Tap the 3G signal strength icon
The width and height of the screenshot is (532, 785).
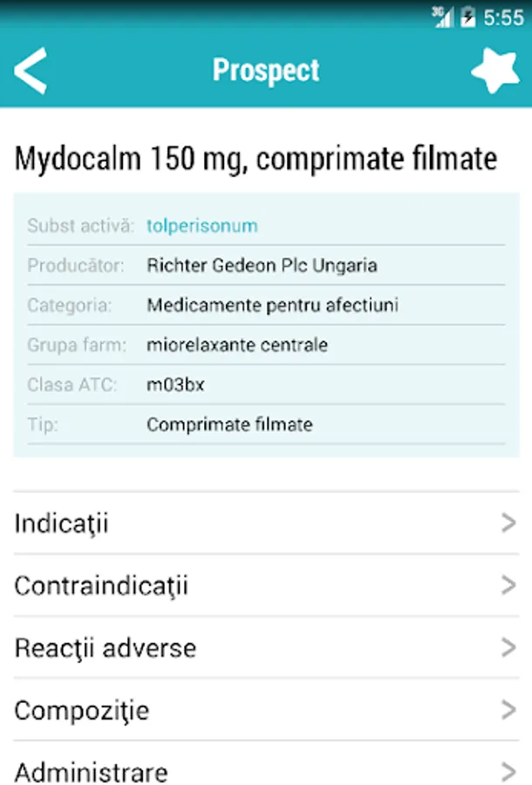[442, 17]
